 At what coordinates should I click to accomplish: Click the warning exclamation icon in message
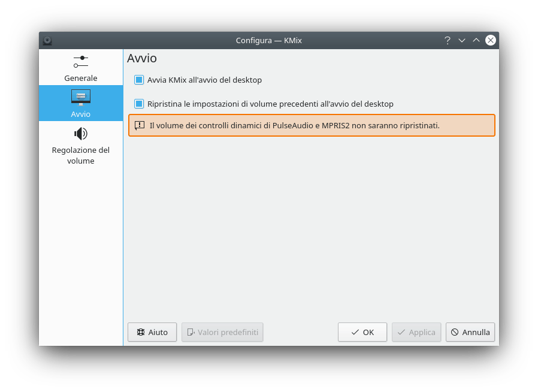140,126
